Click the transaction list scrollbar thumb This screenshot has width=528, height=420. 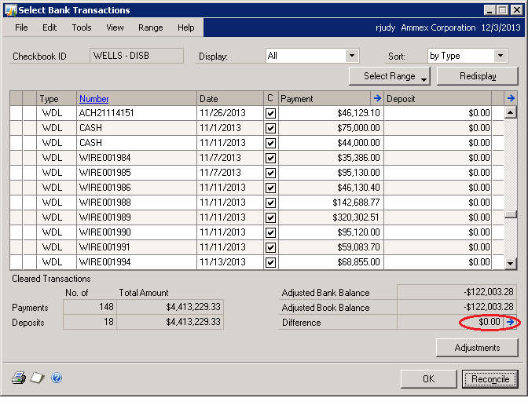coord(511,214)
